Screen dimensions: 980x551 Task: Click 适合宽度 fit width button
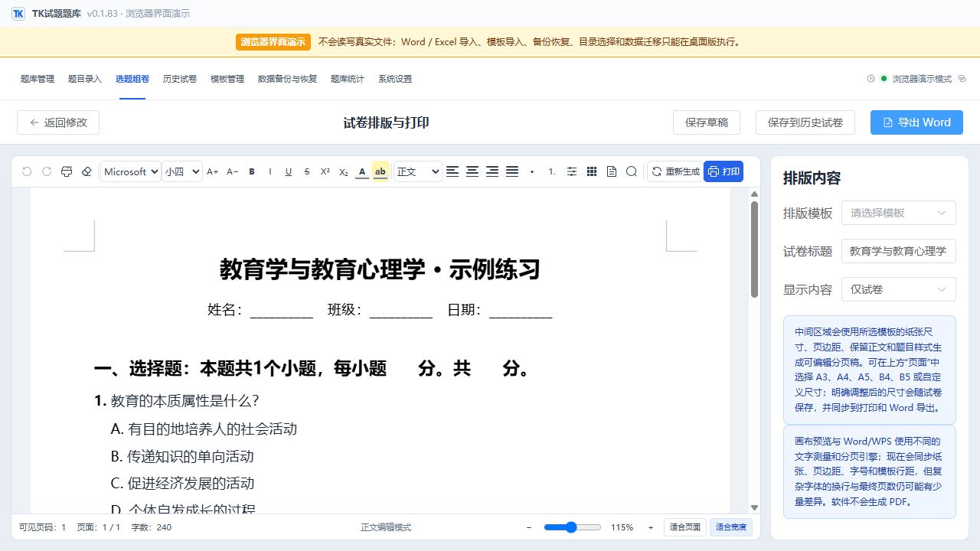click(x=731, y=527)
